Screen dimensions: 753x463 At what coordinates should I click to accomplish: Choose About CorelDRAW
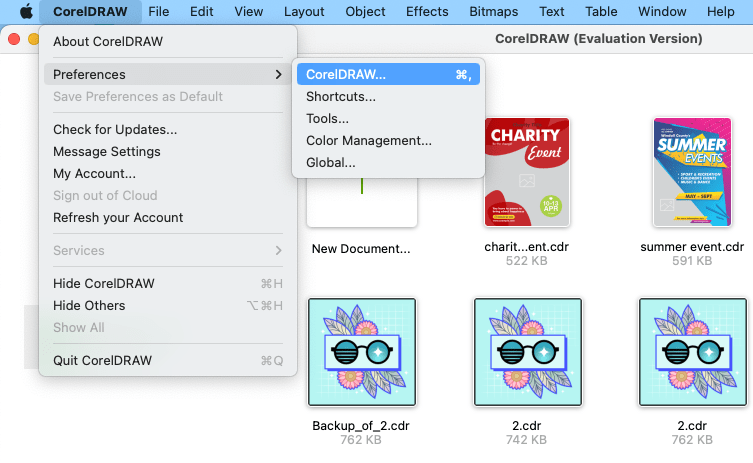168,41
